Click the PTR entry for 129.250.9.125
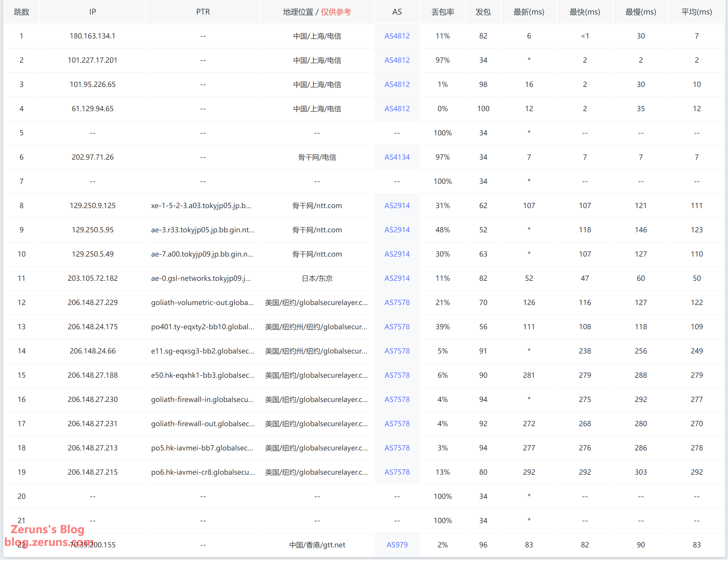Screen dimensions: 728x561 [201, 206]
